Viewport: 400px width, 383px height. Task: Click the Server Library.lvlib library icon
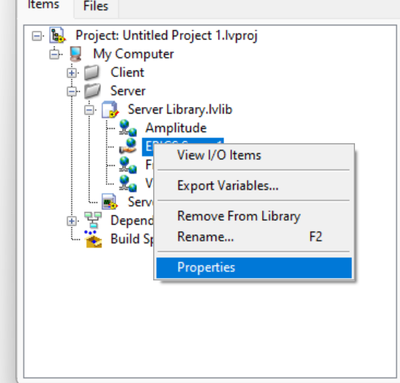[110, 109]
